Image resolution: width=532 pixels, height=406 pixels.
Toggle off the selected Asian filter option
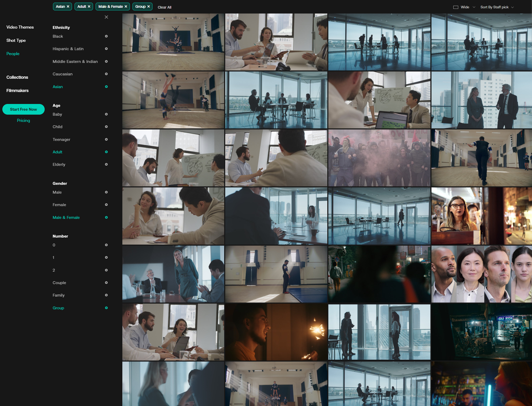pos(58,87)
